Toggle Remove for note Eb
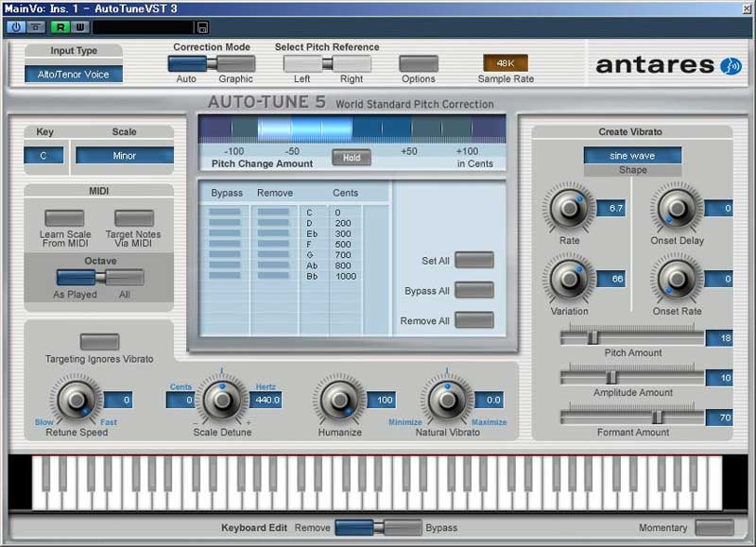 coord(273,233)
